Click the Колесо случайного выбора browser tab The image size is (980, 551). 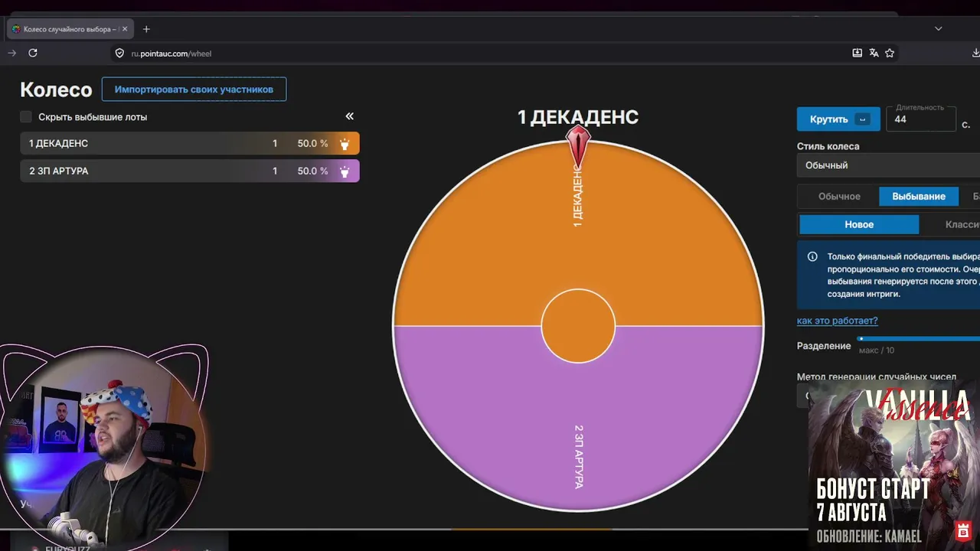70,29
